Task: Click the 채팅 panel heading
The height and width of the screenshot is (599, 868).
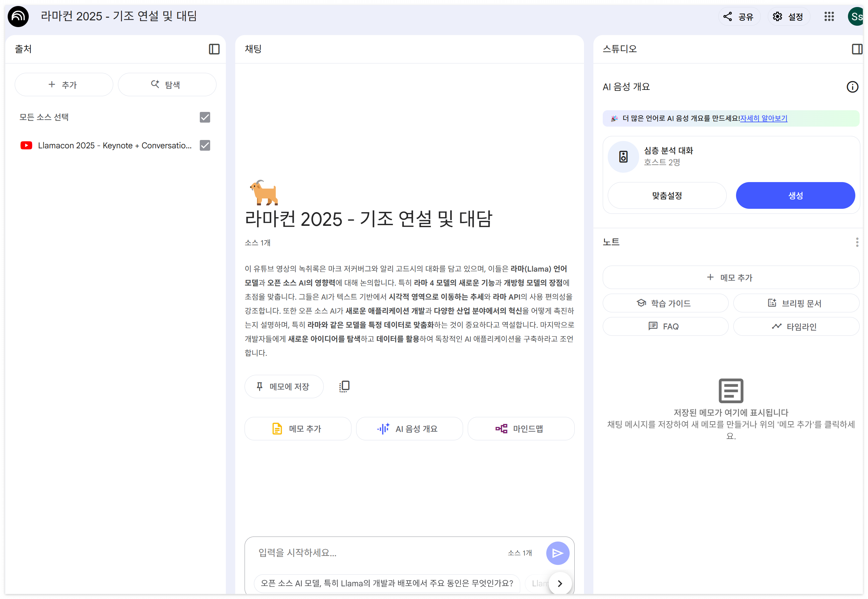Action: point(253,49)
